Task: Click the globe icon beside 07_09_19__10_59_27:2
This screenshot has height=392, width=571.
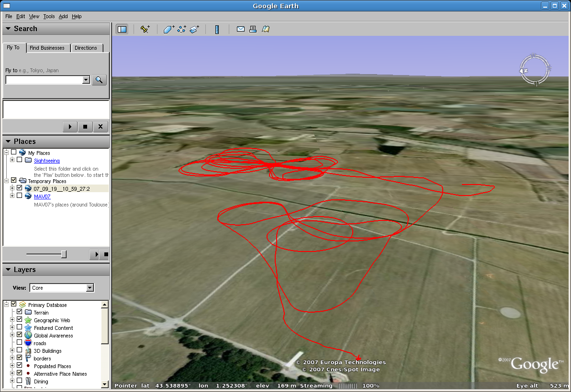Action: point(28,188)
